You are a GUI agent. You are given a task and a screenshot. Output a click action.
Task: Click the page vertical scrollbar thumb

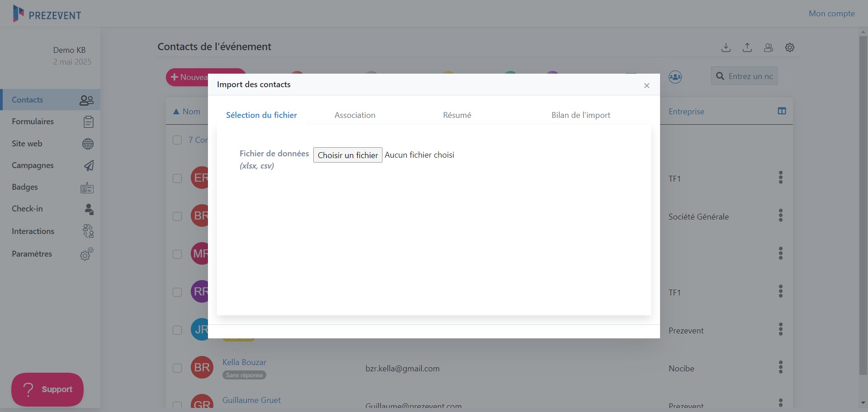(x=863, y=206)
